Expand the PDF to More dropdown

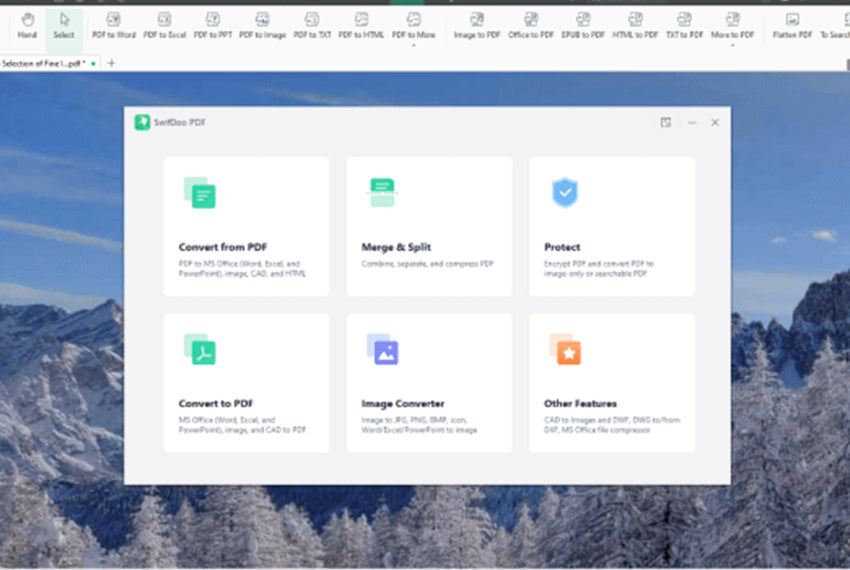(413, 27)
